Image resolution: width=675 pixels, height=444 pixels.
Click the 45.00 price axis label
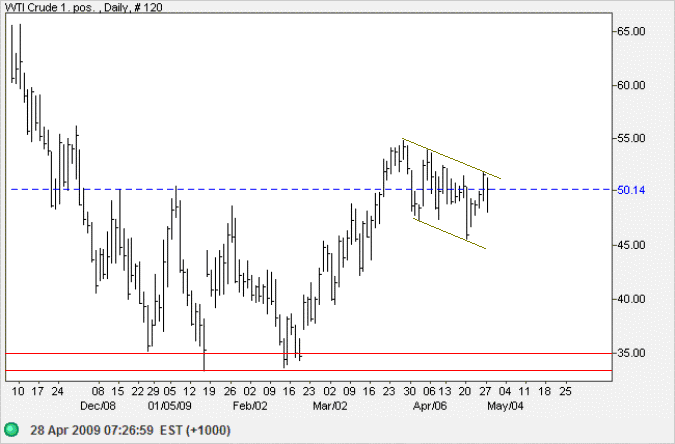click(631, 245)
